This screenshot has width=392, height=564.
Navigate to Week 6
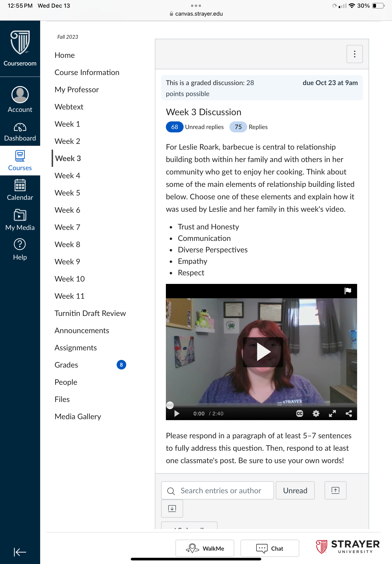(x=68, y=210)
